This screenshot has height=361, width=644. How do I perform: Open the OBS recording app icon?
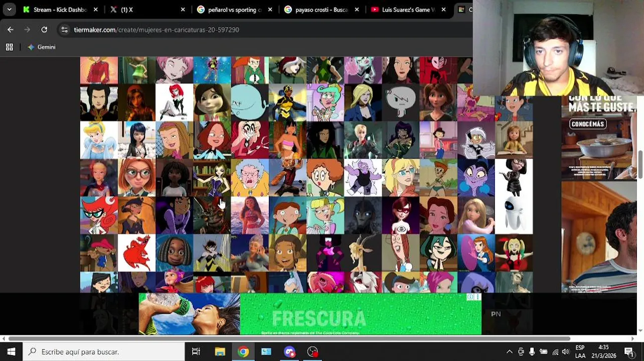click(x=313, y=352)
